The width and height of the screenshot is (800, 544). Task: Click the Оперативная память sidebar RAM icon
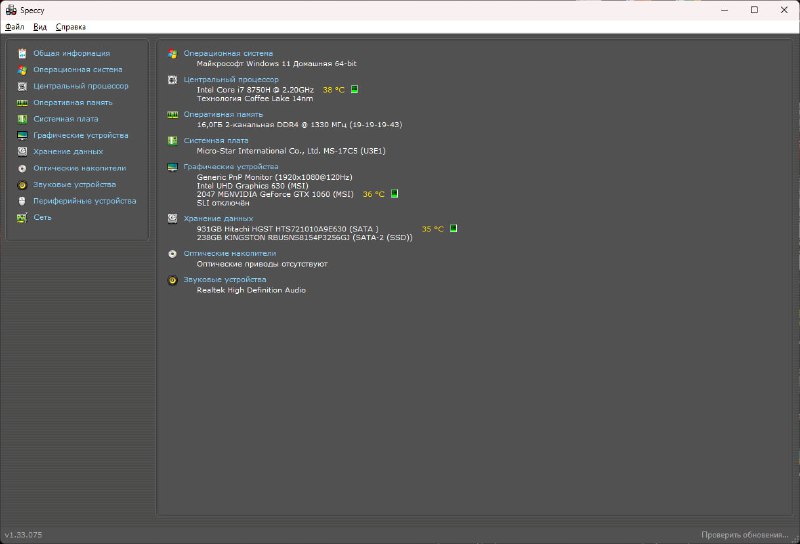tap(22, 103)
